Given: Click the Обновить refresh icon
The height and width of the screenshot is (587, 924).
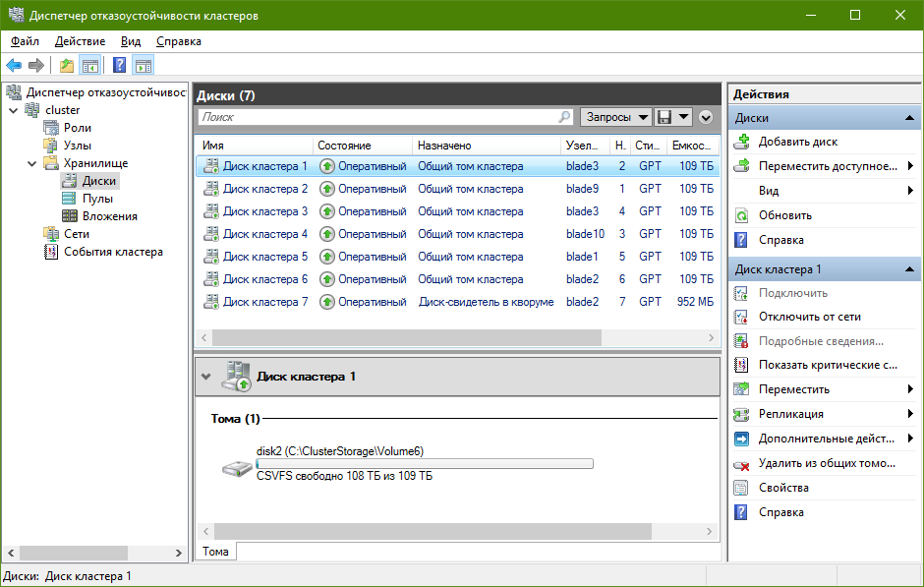Looking at the screenshot, I should [x=742, y=215].
